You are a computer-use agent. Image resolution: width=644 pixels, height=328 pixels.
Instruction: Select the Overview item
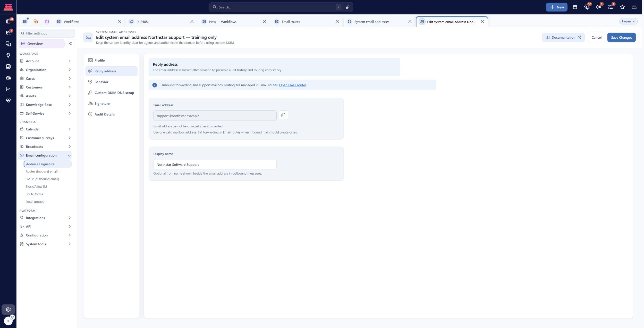pyautogui.click(x=41, y=44)
